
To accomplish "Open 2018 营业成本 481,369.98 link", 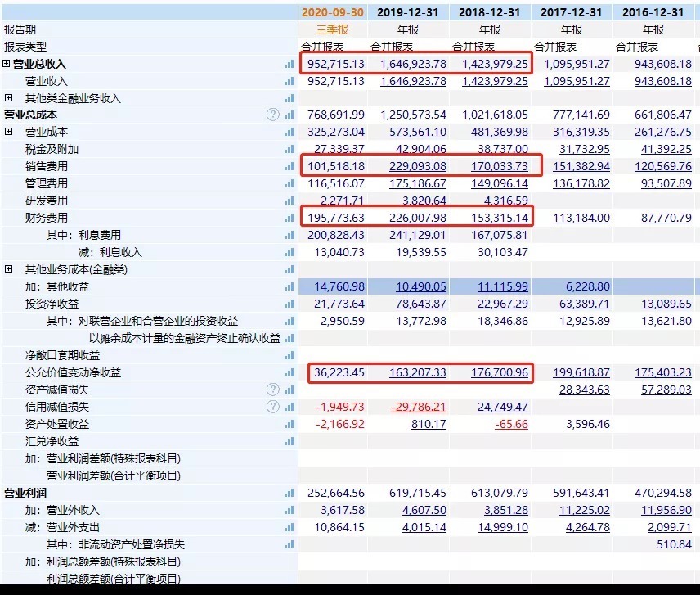I will (500, 133).
